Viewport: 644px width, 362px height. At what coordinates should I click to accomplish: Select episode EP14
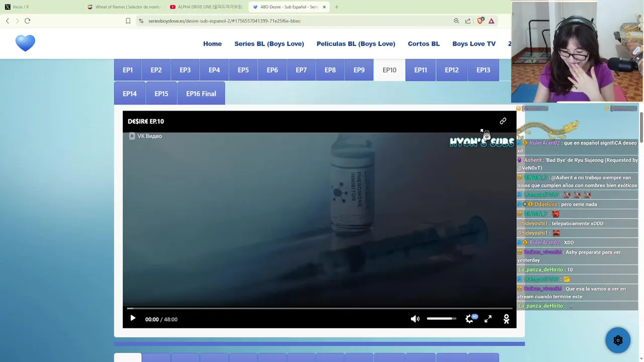point(130,94)
